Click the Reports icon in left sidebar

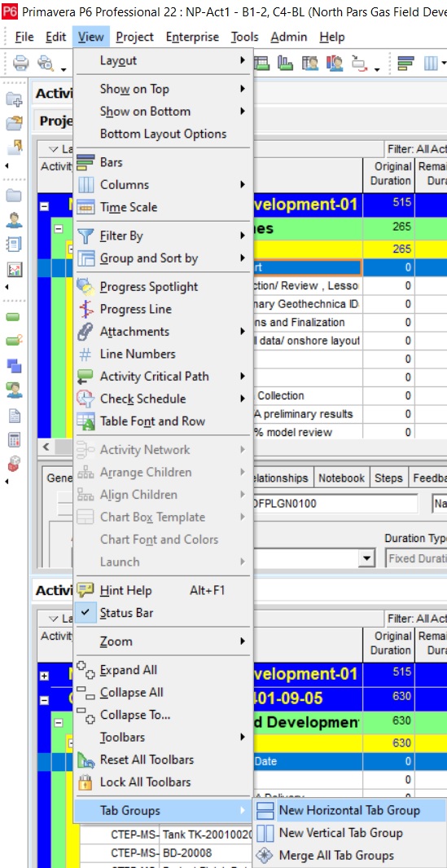[x=14, y=245]
